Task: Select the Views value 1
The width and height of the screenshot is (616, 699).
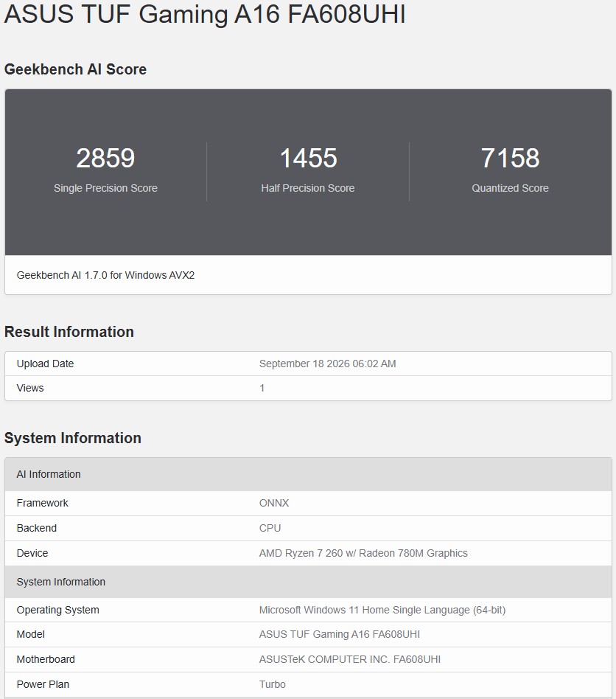Action: (x=262, y=388)
